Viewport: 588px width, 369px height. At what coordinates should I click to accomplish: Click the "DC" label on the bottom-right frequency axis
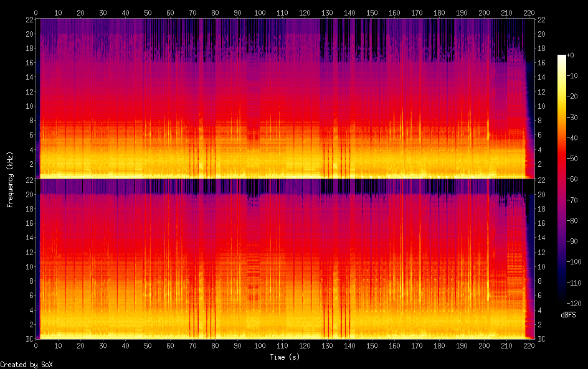click(x=541, y=339)
